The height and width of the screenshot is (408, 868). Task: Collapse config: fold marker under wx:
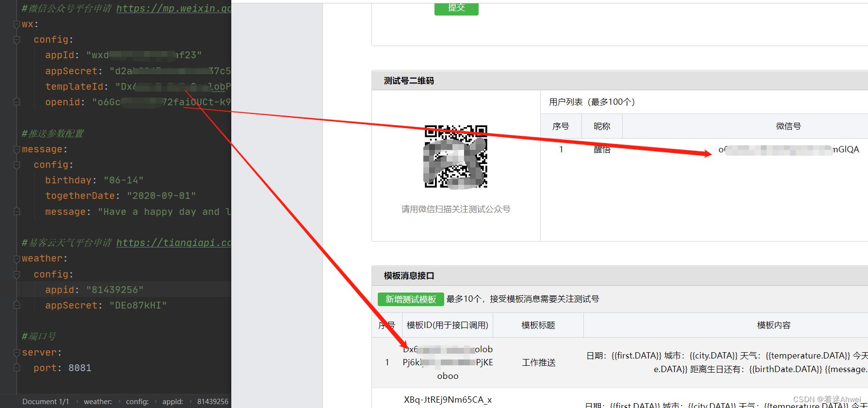coord(16,40)
